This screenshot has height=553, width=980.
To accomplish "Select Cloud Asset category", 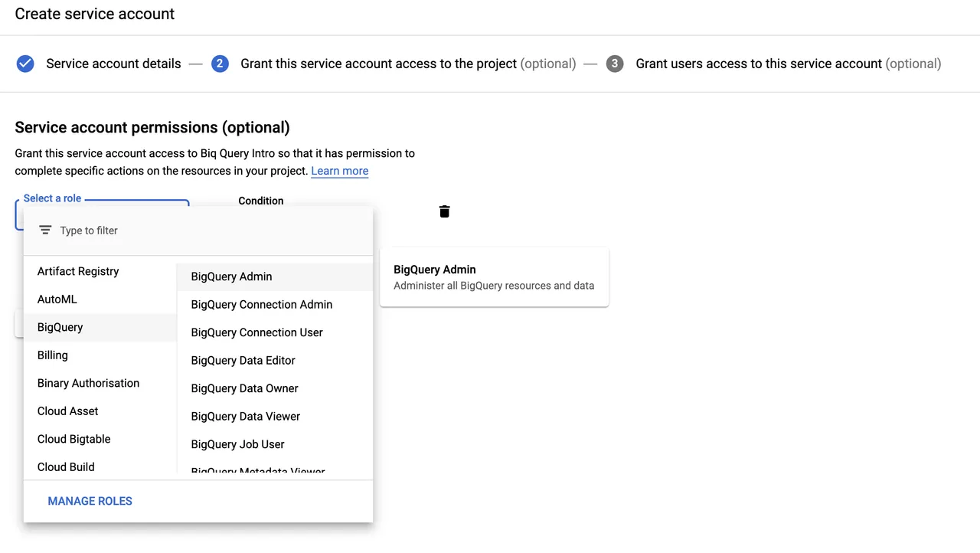I will coord(100,411).
